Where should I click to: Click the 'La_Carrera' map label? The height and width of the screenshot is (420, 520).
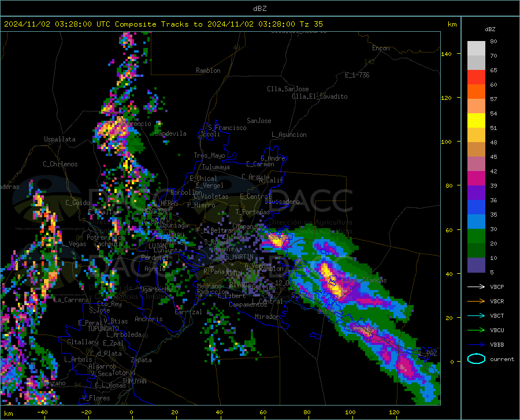71,300
